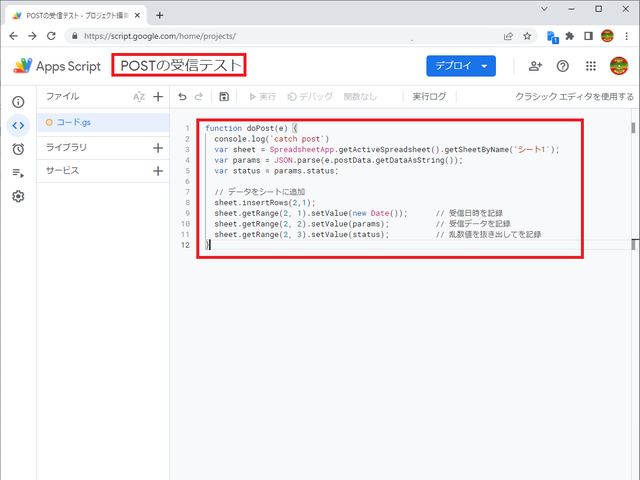
Task: Sort files alphabetically with AZ icon
Action: [139, 97]
